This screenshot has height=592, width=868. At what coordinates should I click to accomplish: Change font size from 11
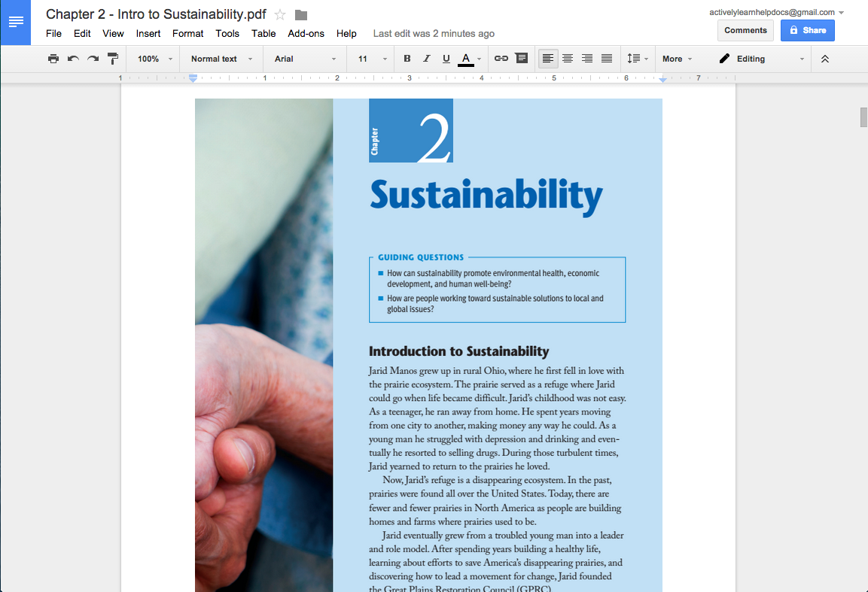372,59
